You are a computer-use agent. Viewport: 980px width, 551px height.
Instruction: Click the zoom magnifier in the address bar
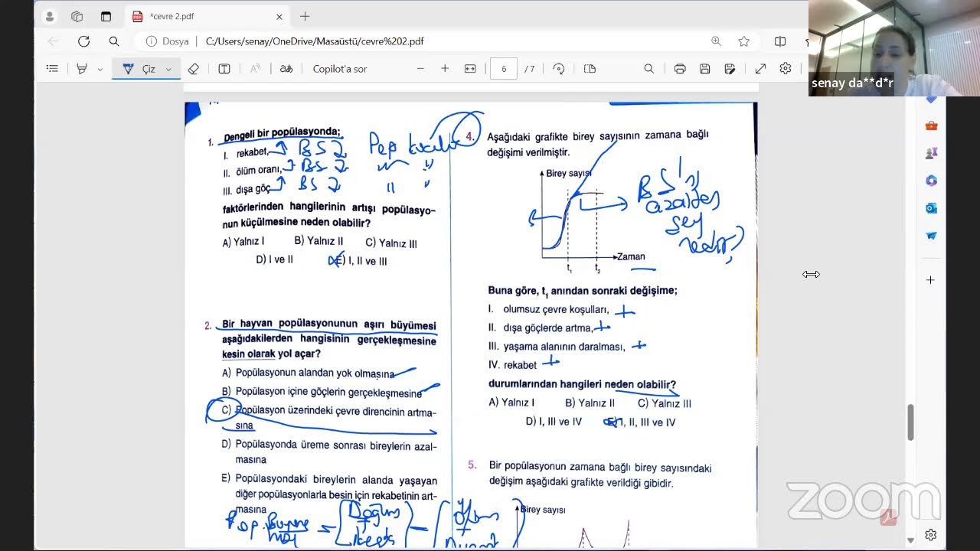coord(716,41)
